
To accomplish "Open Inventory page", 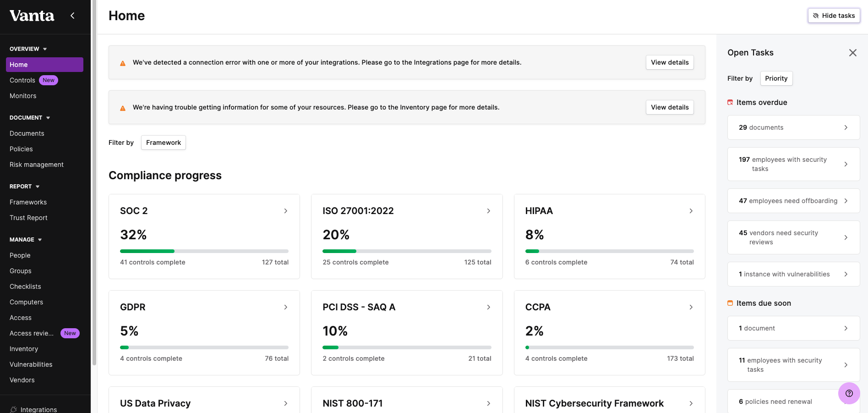I will [24, 349].
